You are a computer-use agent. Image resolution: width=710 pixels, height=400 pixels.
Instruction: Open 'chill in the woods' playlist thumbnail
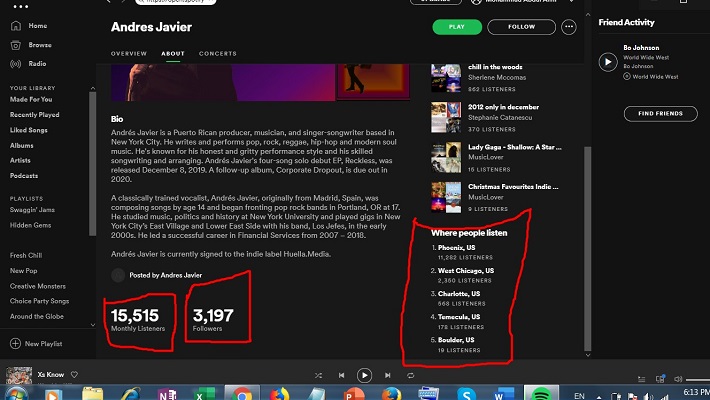[x=447, y=72]
